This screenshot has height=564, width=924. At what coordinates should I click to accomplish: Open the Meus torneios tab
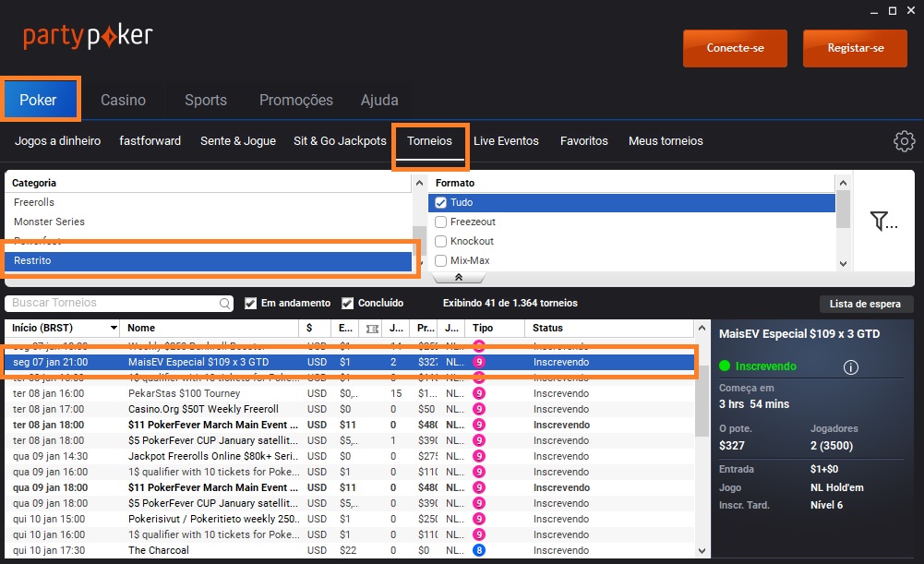tap(666, 141)
